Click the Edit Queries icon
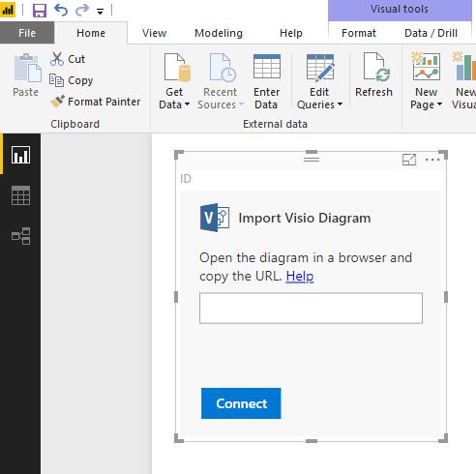This screenshot has width=476, height=474. point(320,68)
